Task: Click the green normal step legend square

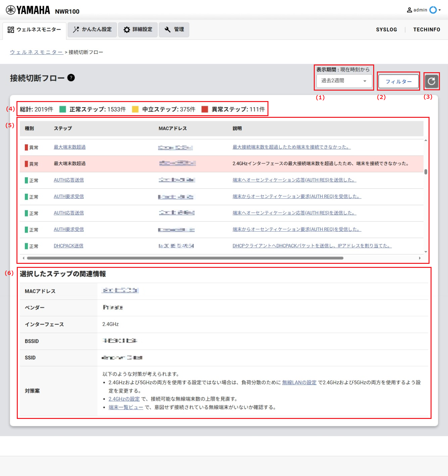Action: click(62, 109)
